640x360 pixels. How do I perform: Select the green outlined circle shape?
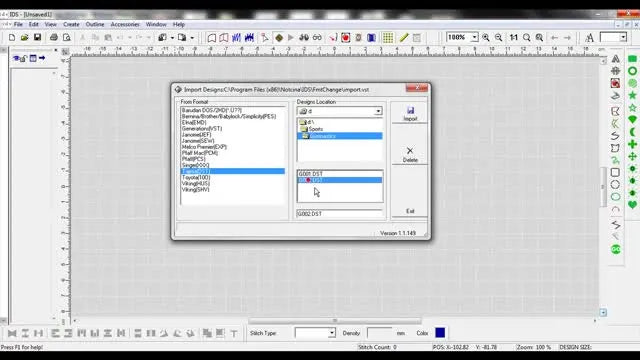coord(632,71)
